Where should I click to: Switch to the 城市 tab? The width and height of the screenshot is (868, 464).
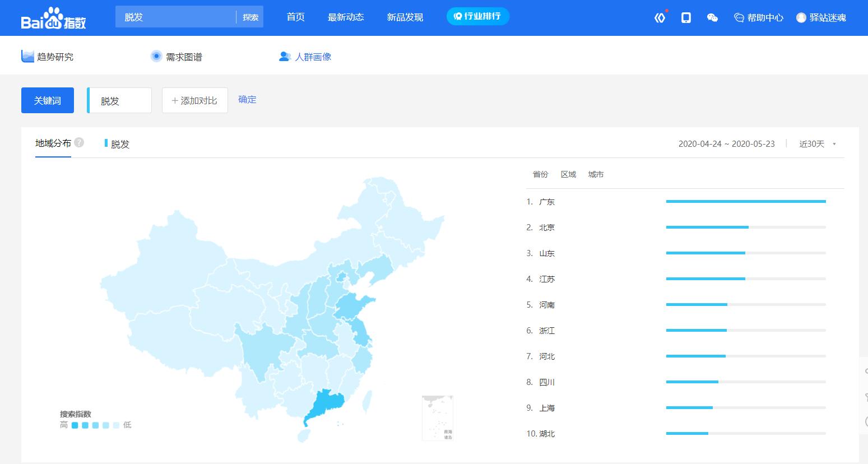[596, 174]
